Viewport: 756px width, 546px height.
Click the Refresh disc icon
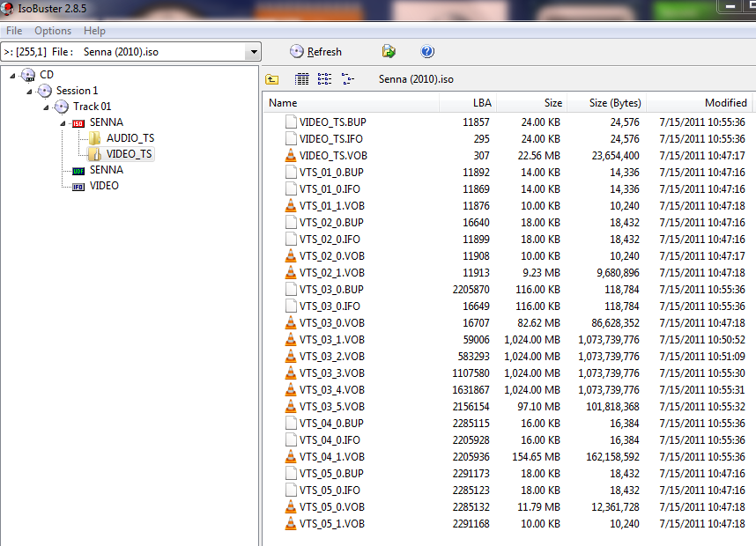pyautogui.click(x=297, y=52)
